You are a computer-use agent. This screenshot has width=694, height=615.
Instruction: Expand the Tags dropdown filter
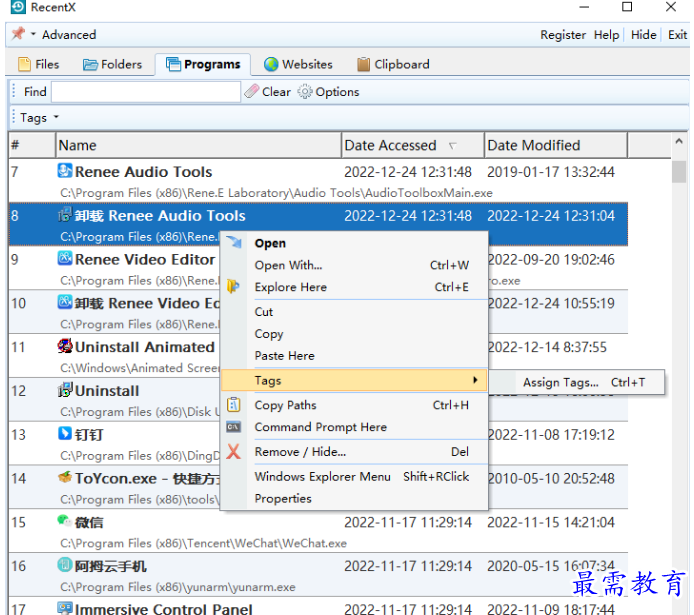click(39, 118)
